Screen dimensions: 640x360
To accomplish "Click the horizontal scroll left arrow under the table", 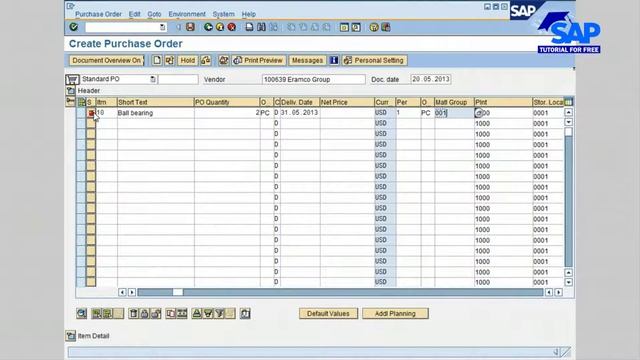I will click(x=122, y=292).
